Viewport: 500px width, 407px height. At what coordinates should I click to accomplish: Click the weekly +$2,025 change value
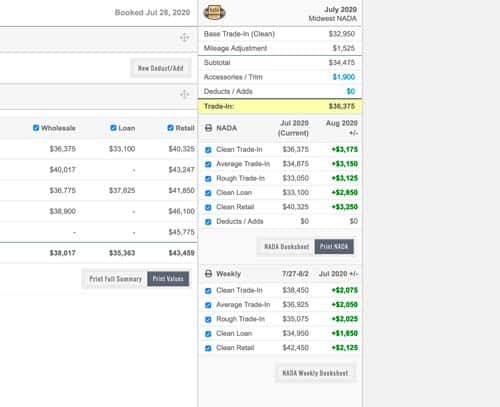tap(344, 319)
